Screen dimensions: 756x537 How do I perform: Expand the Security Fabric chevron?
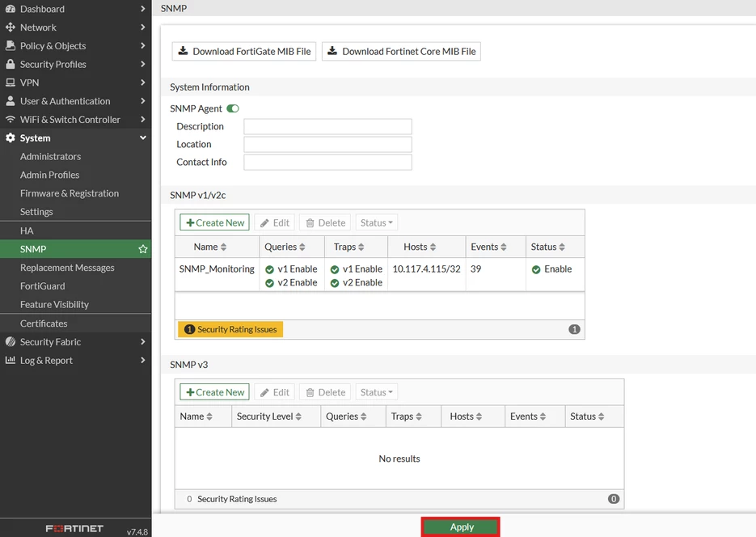click(143, 342)
